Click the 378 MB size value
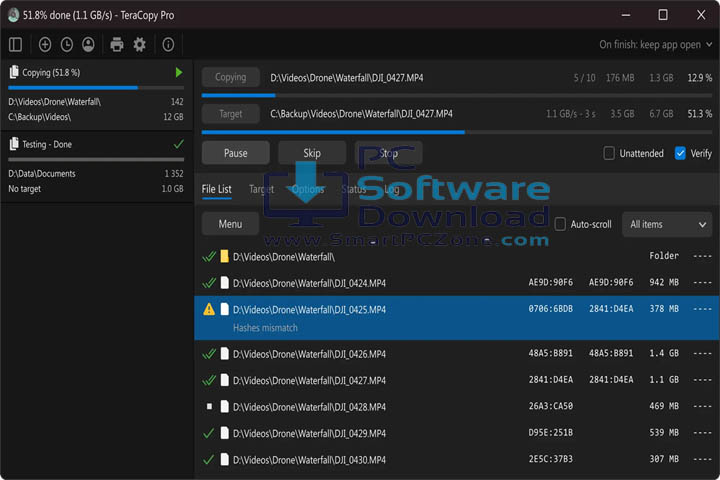 coord(664,309)
